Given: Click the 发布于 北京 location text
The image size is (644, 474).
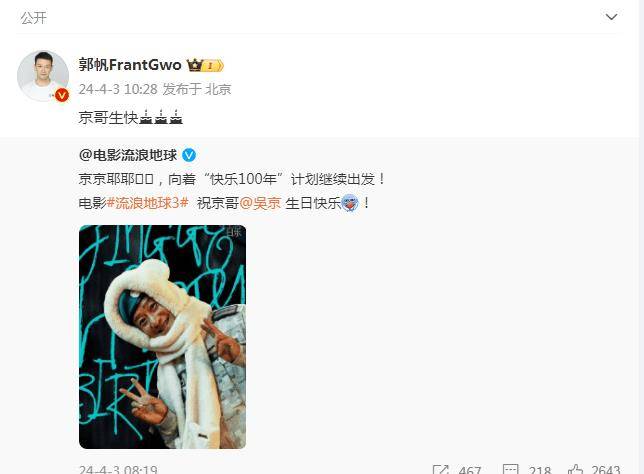Looking at the screenshot, I should (197, 89).
